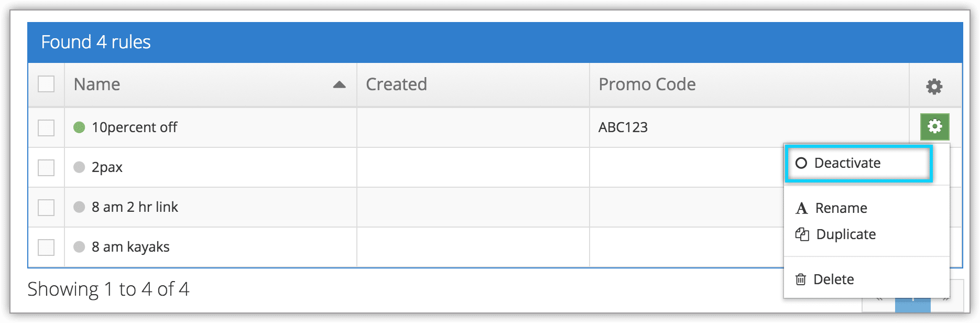Choose Deactivate from the context menu
The image size is (980, 323).
858,164
